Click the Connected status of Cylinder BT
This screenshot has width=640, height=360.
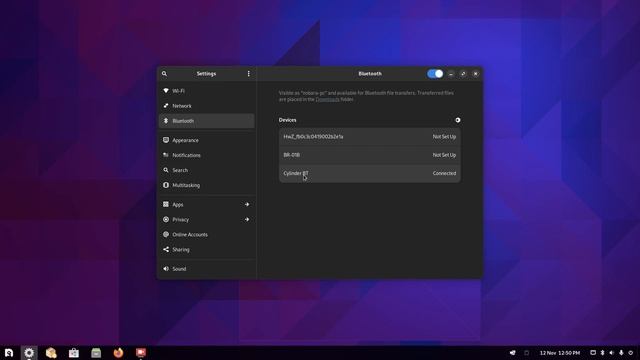444,173
